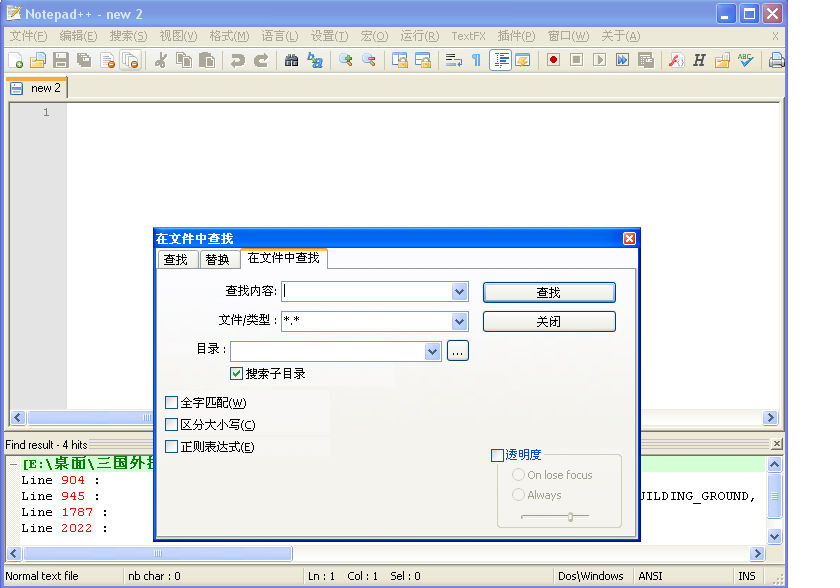Select the Line 904 result row
840x588 pixels.
(61, 480)
